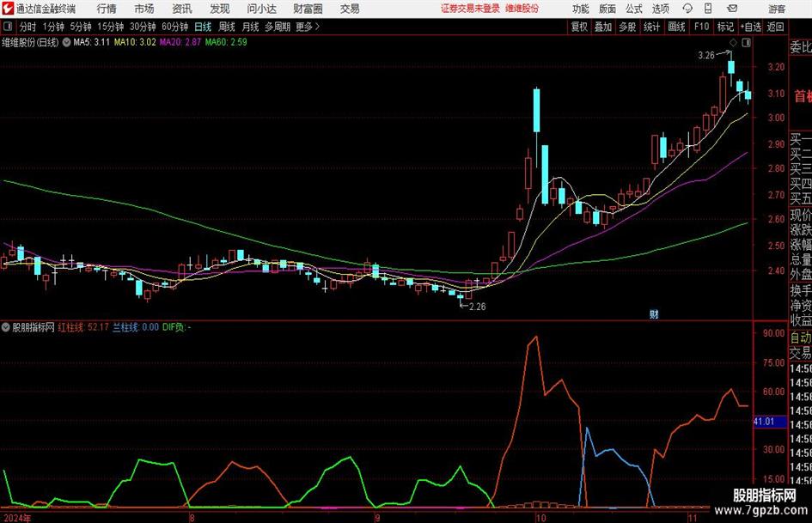The width and height of the screenshot is (812, 523).
Task: Click the 2.26 low price label
Action: click(478, 306)
